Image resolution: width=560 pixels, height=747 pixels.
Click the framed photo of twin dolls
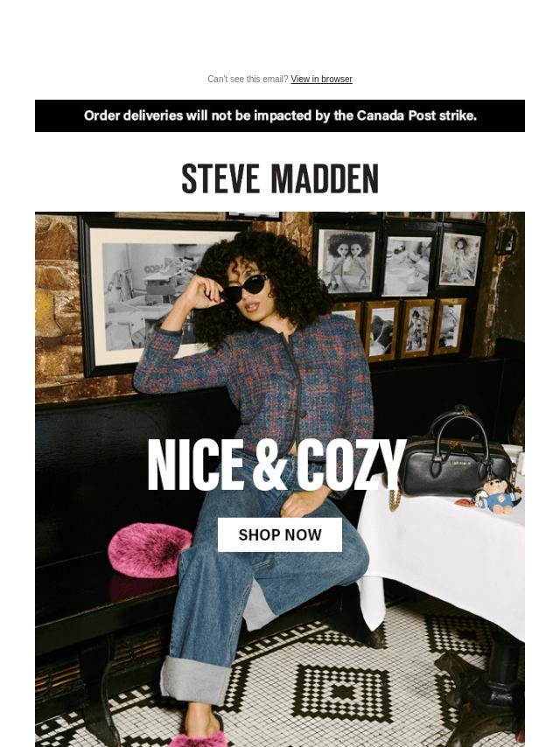point(346,261)
